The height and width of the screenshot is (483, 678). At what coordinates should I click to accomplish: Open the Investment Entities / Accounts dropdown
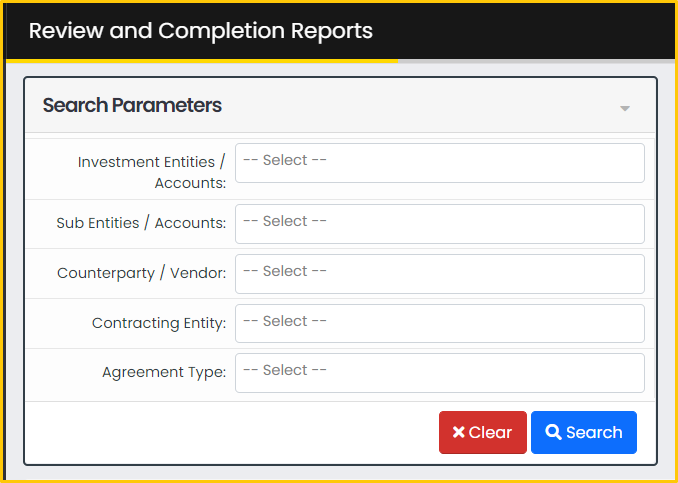(x=440, y=163)
